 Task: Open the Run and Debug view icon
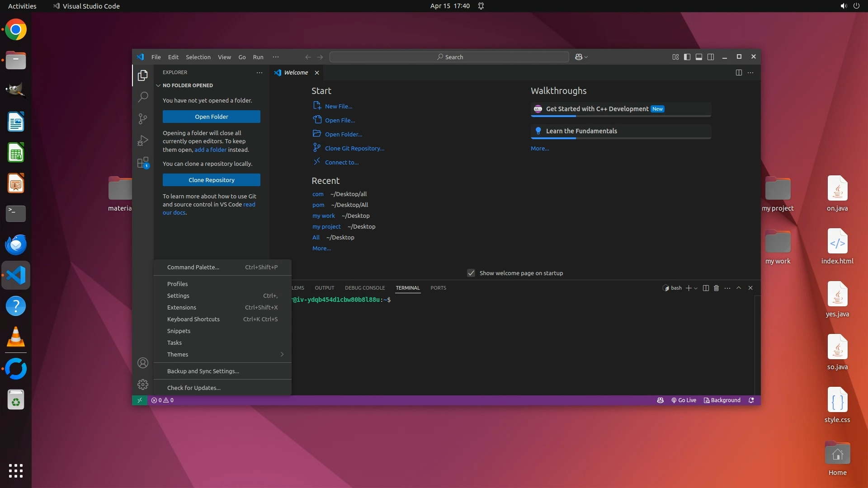[143, 141]
